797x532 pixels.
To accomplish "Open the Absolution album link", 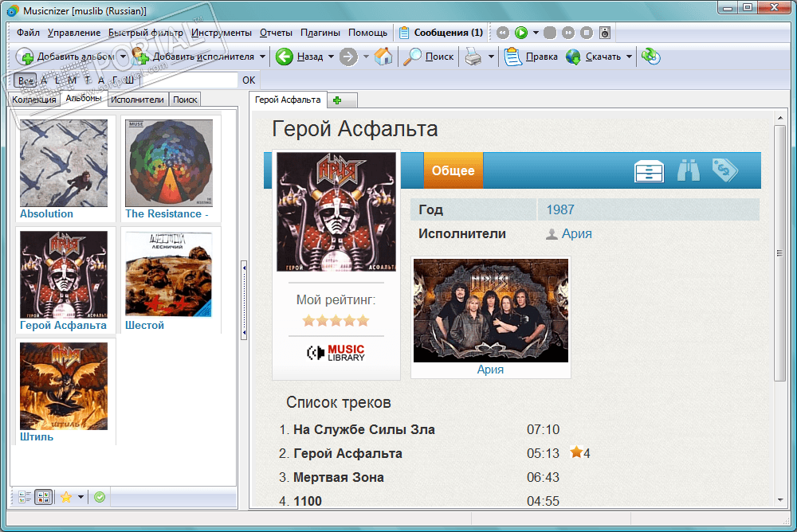I will (46, 214).
